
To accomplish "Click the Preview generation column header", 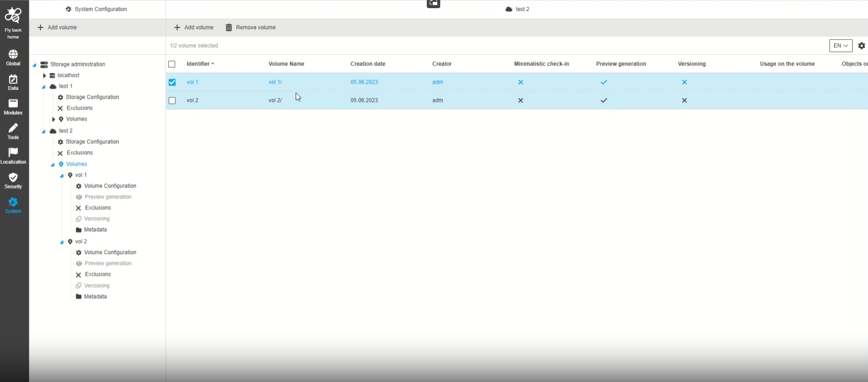I will pyautogui.click(x=621, y=64).
